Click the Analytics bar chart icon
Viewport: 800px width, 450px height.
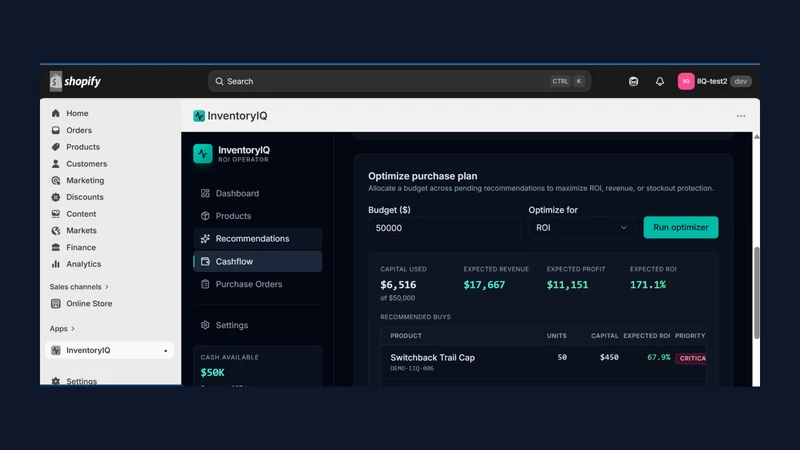tap(56, 264)
